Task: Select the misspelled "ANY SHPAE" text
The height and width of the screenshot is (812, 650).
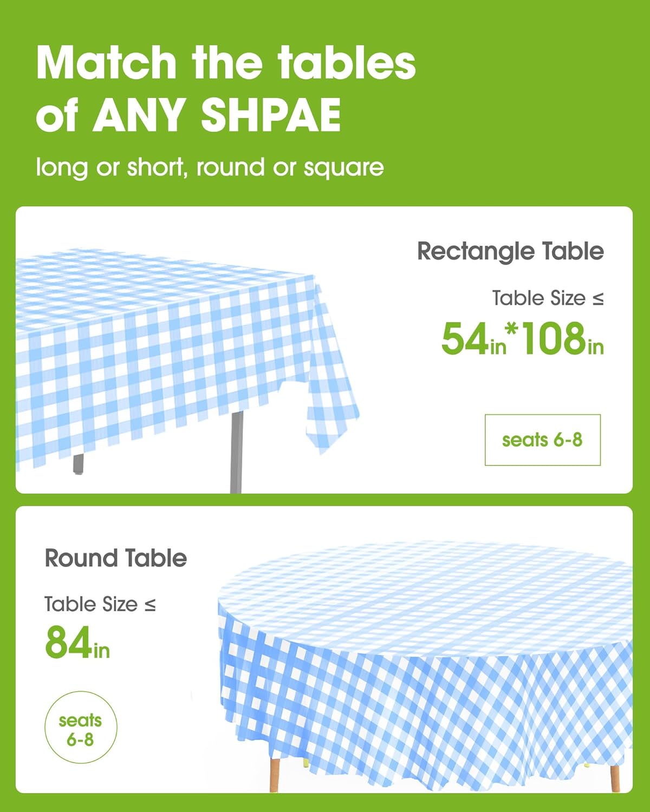Action: (217, 114)
